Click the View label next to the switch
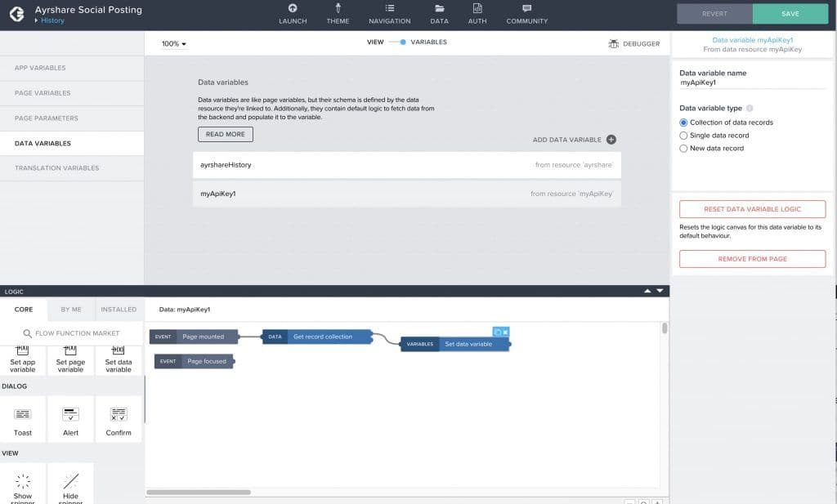837x504 pixels. pyautogui.click(x=375, y=42)
